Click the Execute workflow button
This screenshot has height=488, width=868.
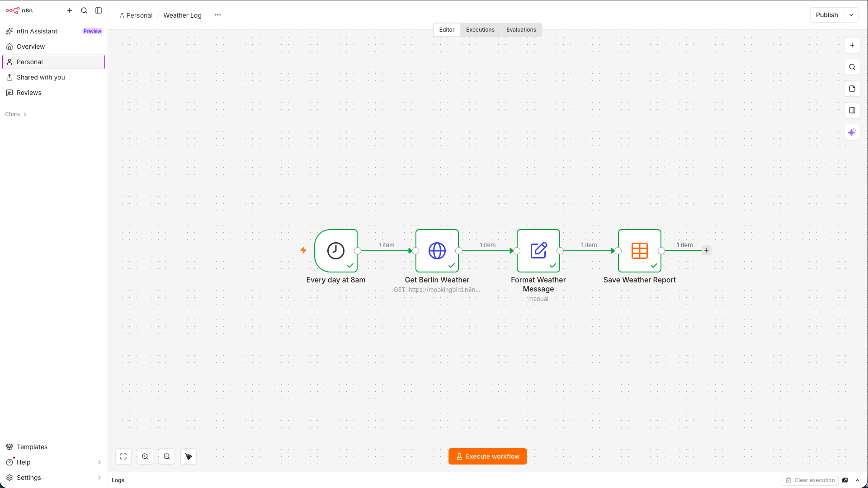point(488,456)
